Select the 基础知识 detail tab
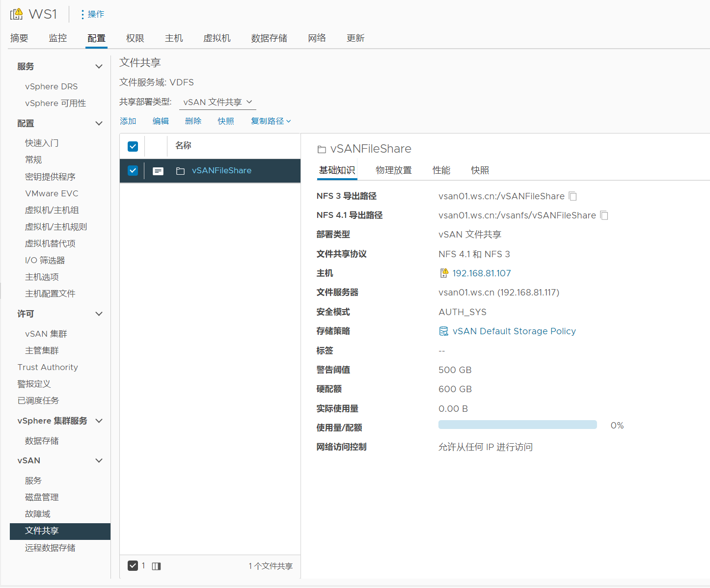 click(x=337, y=170)
